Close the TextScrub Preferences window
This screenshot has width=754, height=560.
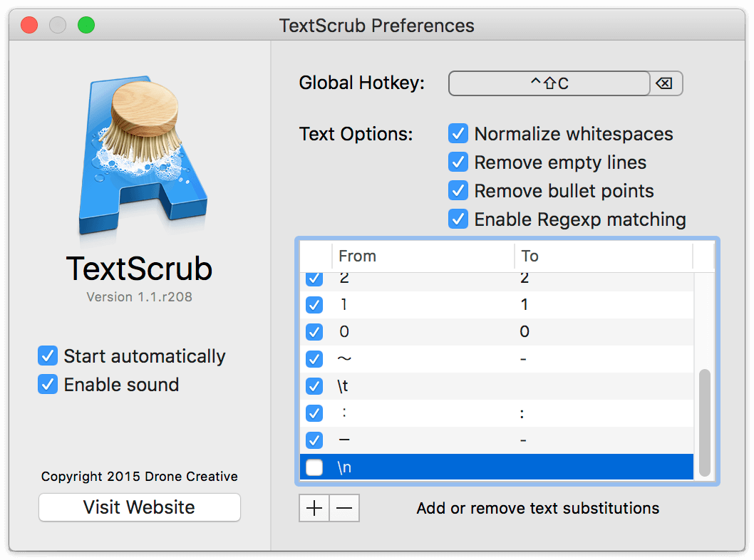click(x=29, y=25)
